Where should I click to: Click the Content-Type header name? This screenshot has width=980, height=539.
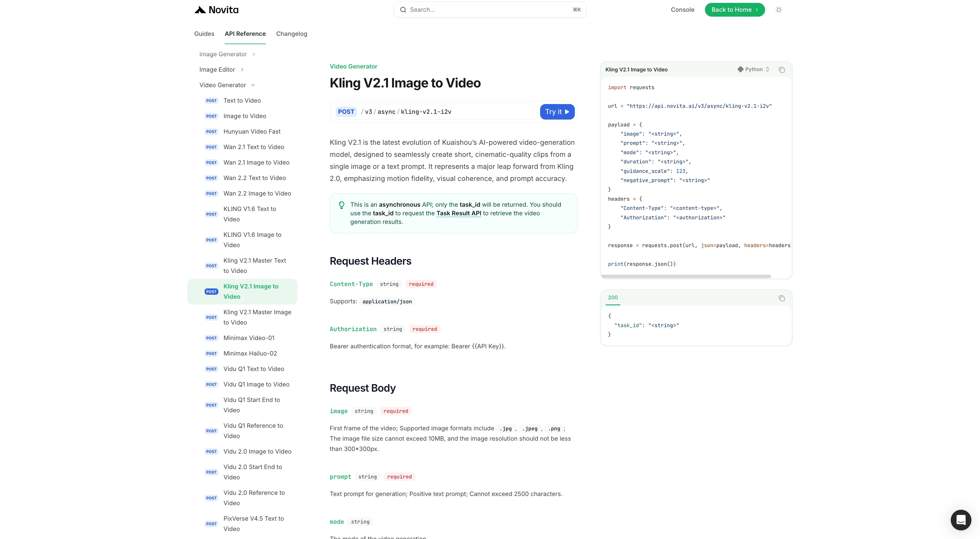pos(351,284)
